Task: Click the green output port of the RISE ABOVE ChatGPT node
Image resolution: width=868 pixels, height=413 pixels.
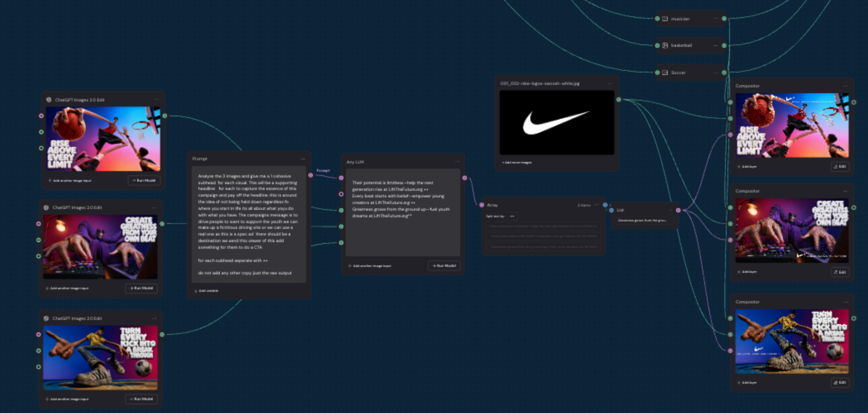Action: point(165,116)
